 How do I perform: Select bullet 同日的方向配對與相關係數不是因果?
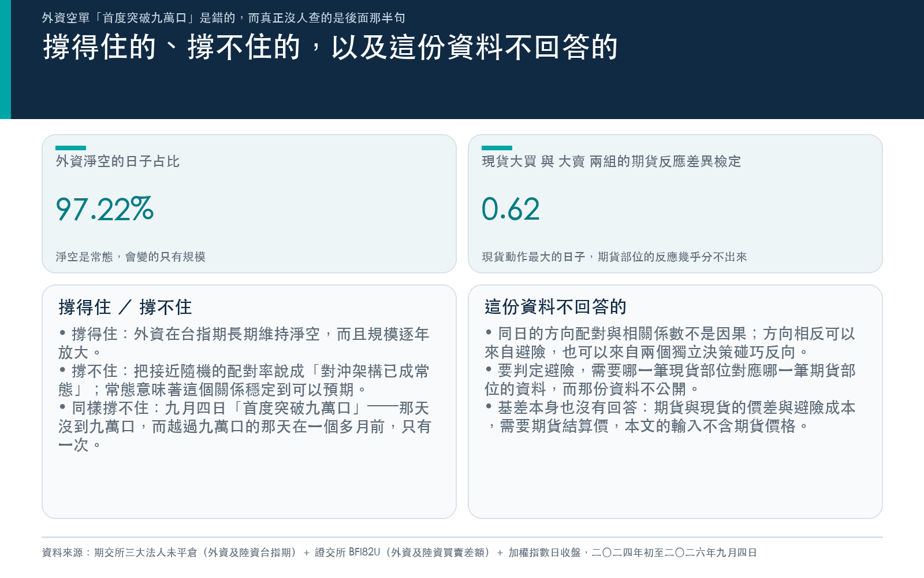click(x=670, y=343)
